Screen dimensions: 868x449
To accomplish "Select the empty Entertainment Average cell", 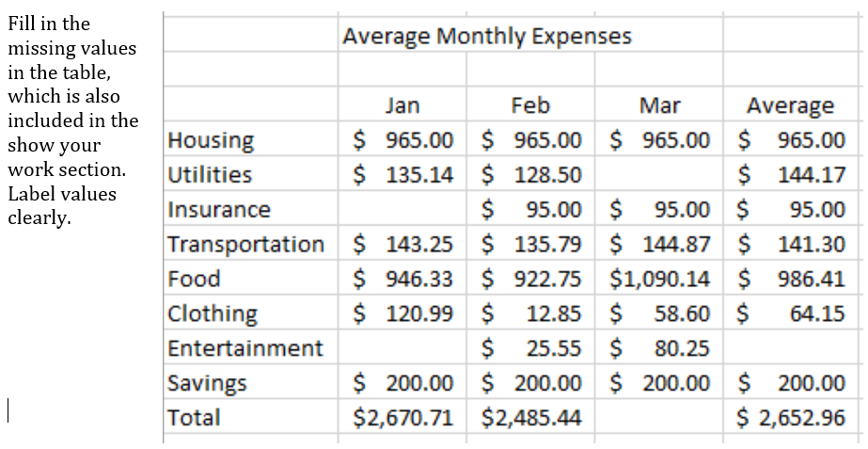I will pos(790,348).
